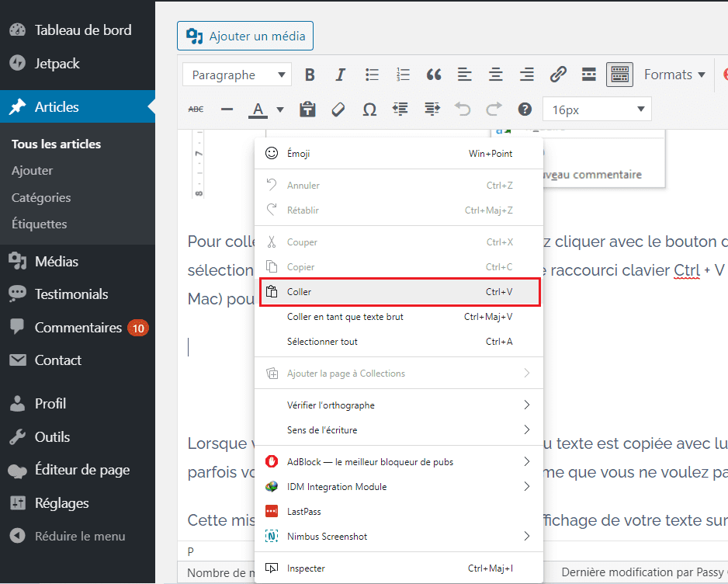This screenshot has width=728, height=584.
Task: Open the Formats dropdown
Action: click(x=672, y=74)
